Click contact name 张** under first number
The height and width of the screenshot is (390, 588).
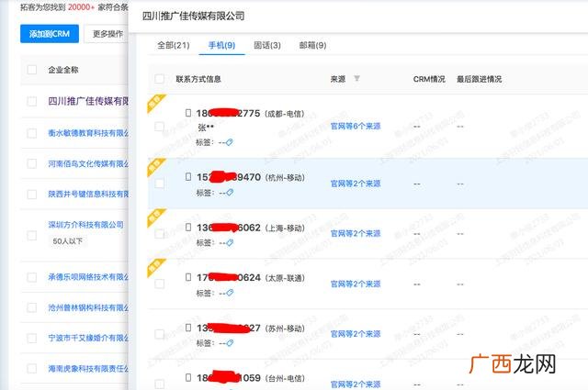click(206, 128)
